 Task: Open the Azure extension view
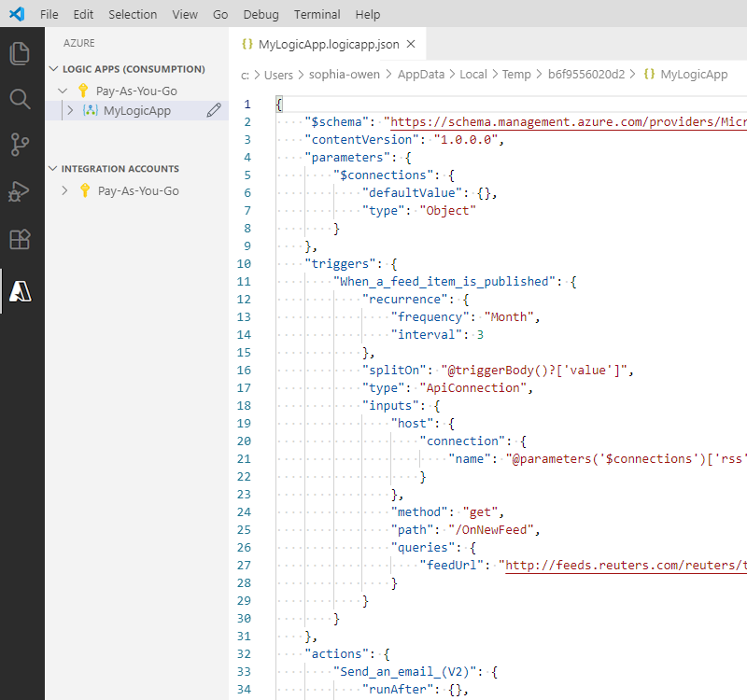coord(21,290)
